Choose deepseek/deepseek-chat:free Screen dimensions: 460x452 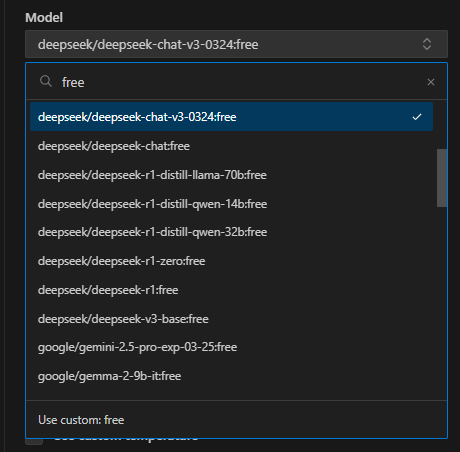(x=231, y=146)
